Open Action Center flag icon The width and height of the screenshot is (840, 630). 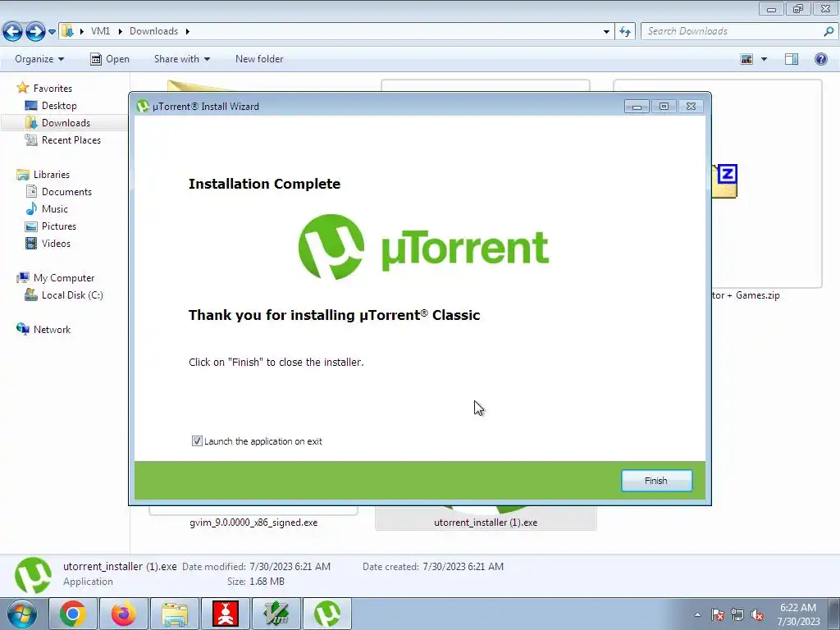tap(718, 614)
